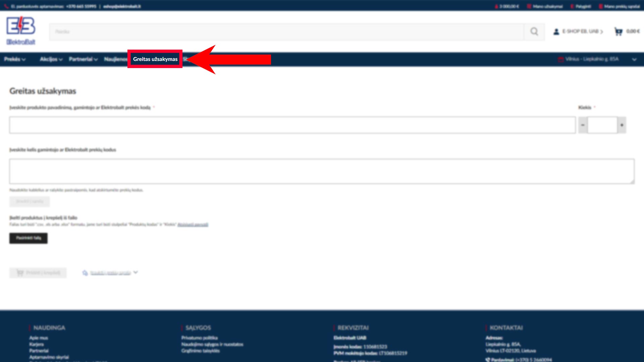This screenshot has width=644, height=362.
Task: Open the store location dropdown chevron
Action: coord(634,59)
